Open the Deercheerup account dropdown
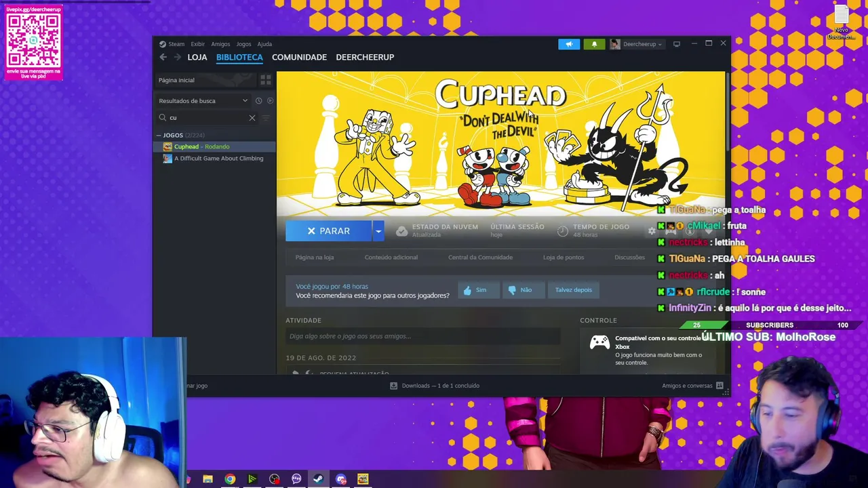Screen dimensions: 868x488 [x=642, y=44]
